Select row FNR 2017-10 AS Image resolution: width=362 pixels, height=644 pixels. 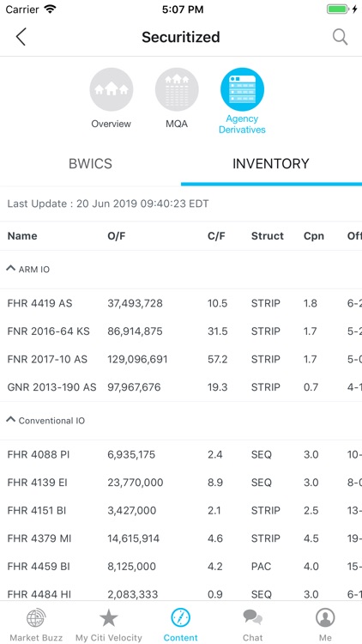click(x=181, y=359)
